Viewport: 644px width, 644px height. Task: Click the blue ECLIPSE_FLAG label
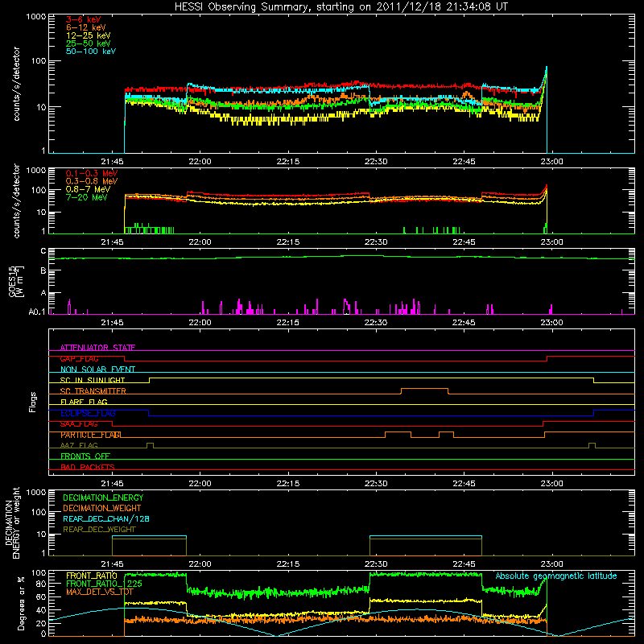(88, 413)
